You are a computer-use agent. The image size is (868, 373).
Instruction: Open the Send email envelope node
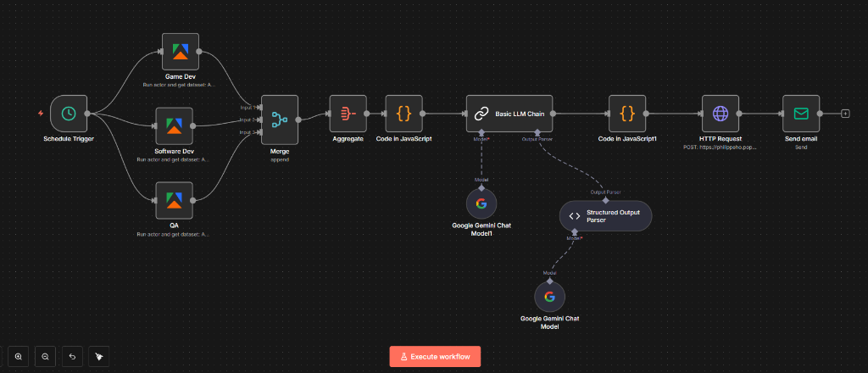801,114
